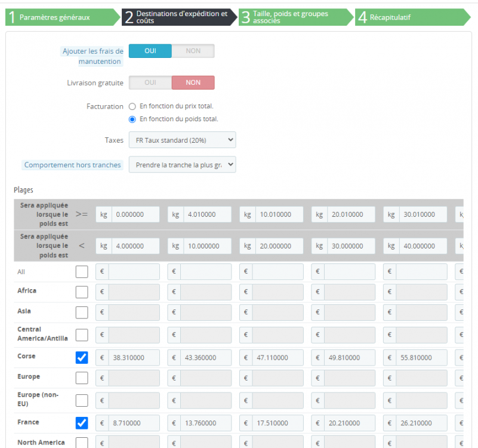
Task: Click All row first range price field
Action: pyautogui.click(x=134, y=272)
